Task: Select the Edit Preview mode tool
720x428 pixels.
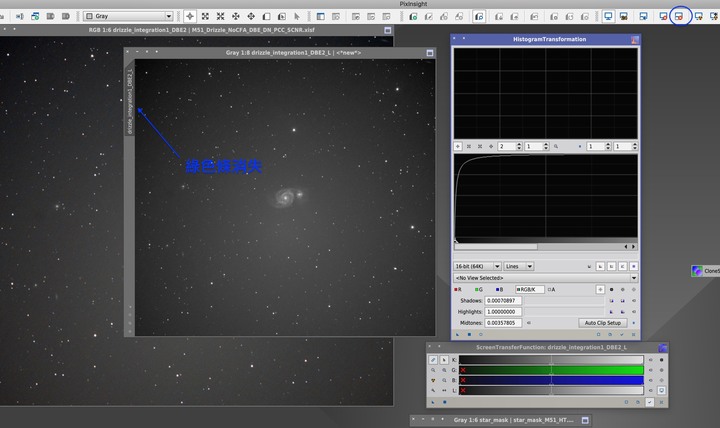Action: pyautogui.click(x=281, y=16)
